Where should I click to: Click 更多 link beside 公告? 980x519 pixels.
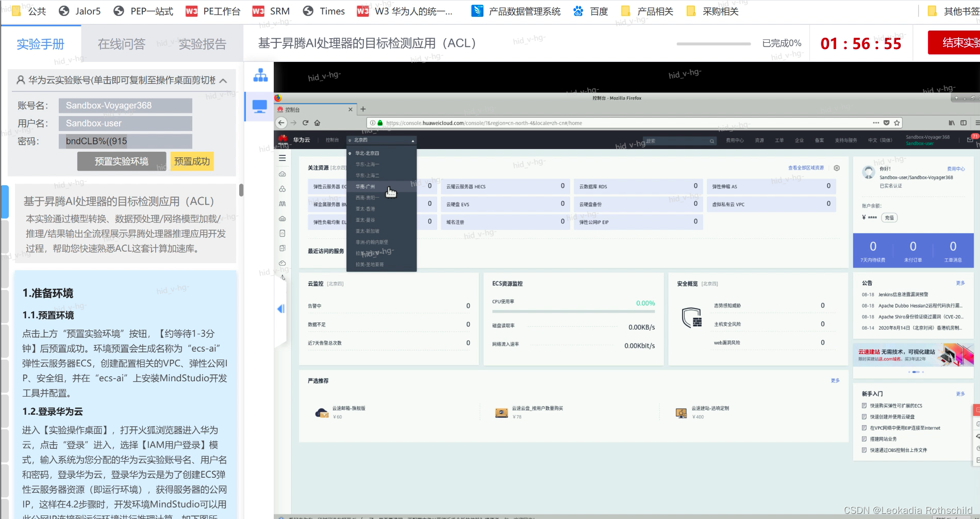tap(960, 283)
